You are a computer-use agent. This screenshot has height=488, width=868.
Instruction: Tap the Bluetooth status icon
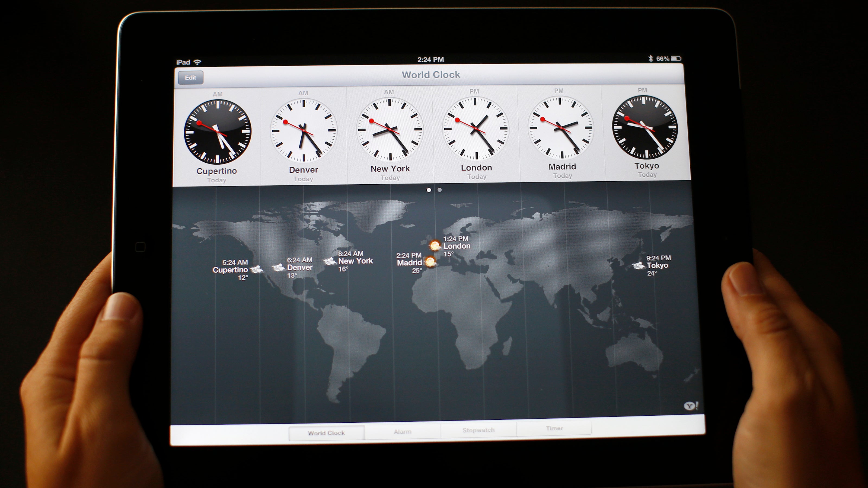pyautogui.click(x=651, y=59)
